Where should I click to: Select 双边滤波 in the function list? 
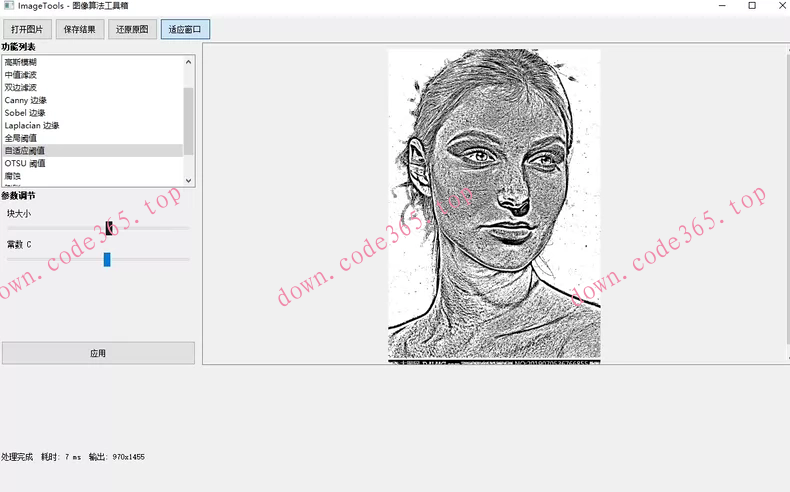tap(93, 87)
